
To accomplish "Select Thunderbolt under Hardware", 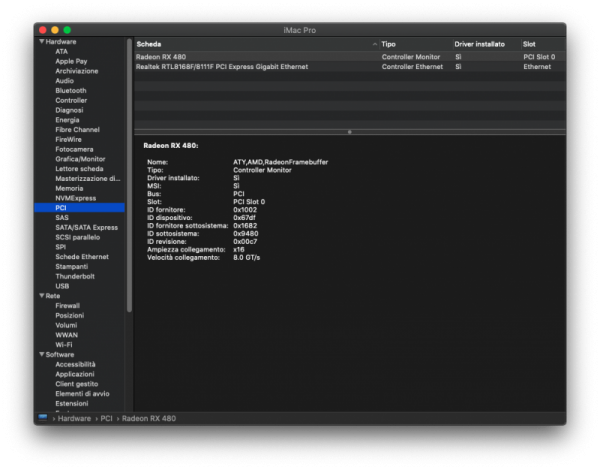I will 75,276.
